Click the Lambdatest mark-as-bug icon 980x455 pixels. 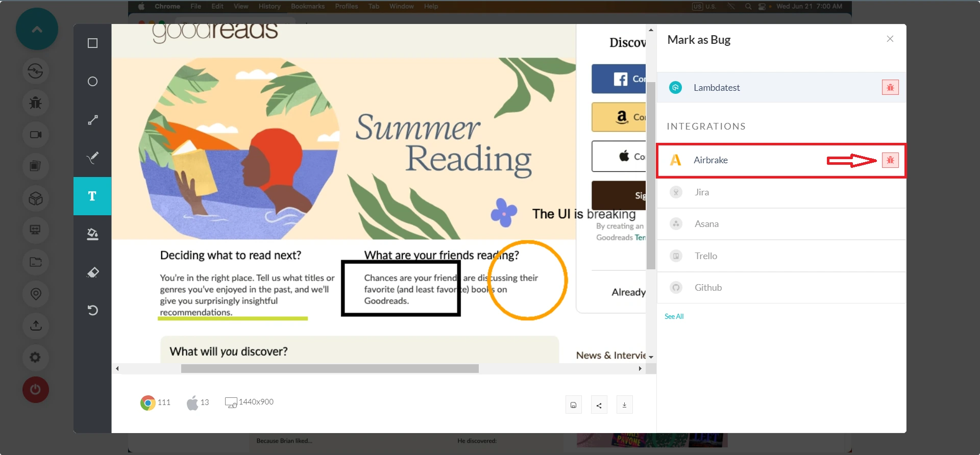[890, 87]
